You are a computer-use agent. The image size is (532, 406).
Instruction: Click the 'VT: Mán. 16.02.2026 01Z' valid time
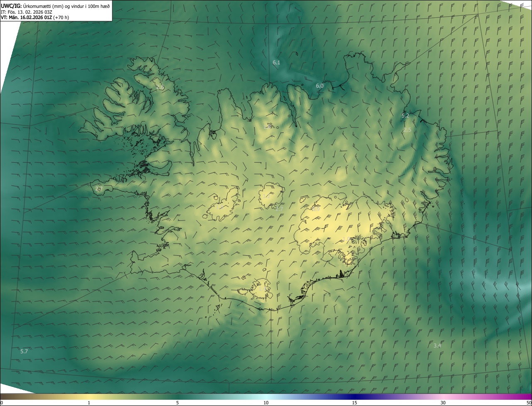coord(27,17)
